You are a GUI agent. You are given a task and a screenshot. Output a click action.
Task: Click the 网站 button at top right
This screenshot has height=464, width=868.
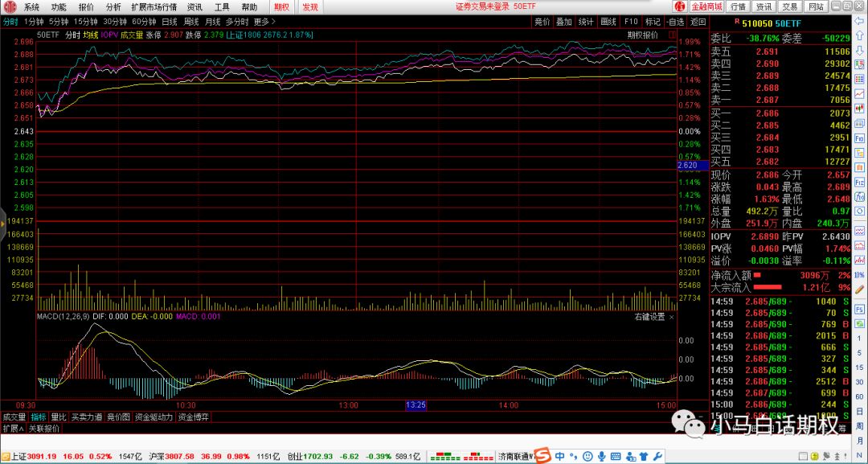point(816,6)
